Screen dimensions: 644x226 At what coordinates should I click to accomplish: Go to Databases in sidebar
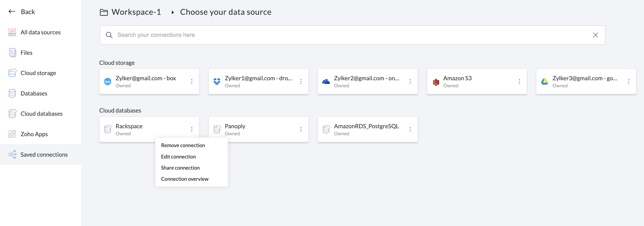34,93
